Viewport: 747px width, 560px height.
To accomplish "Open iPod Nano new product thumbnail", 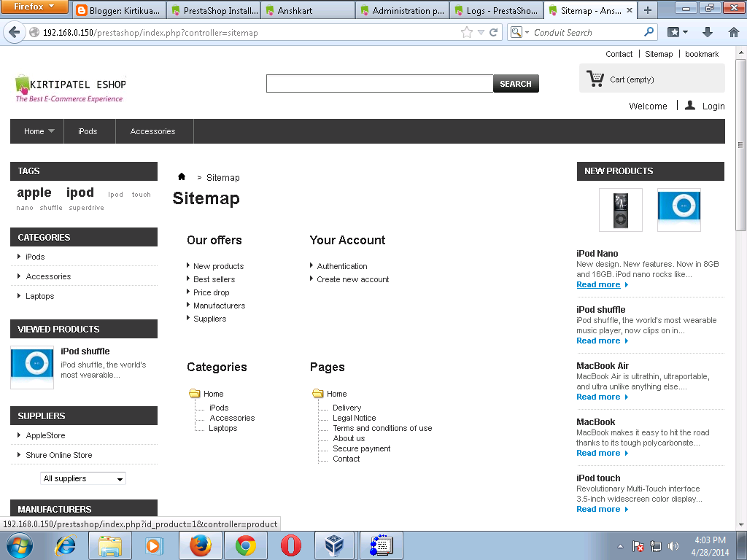I will (620, 210).
